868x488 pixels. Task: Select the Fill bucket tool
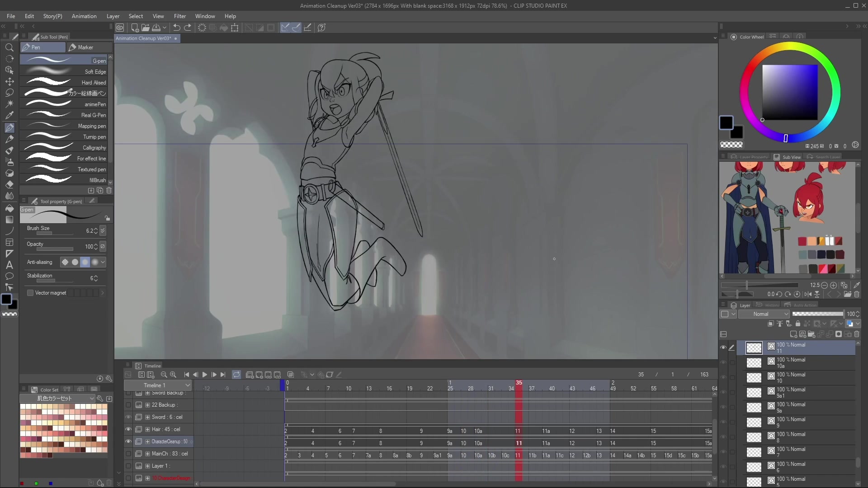coord(9,209)
